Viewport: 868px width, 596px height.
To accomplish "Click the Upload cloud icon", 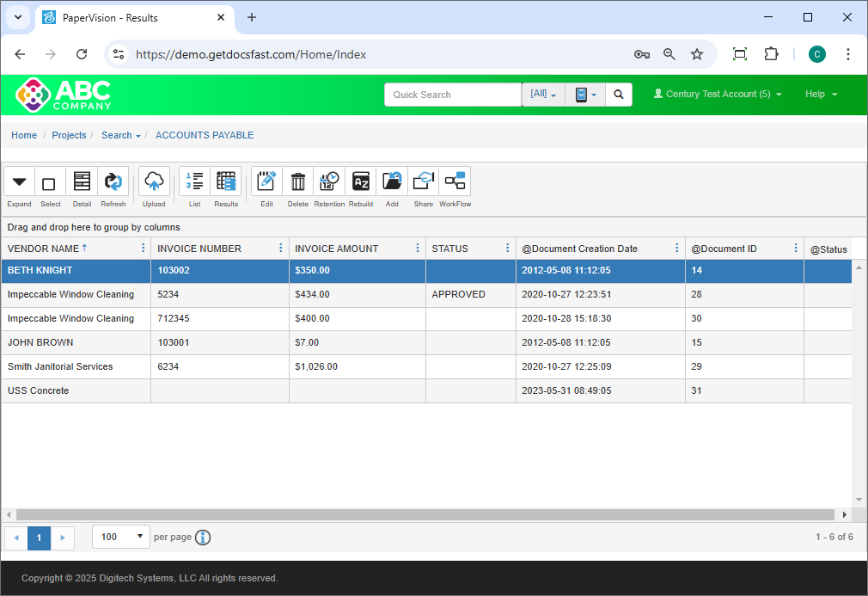I will [154, 181].
